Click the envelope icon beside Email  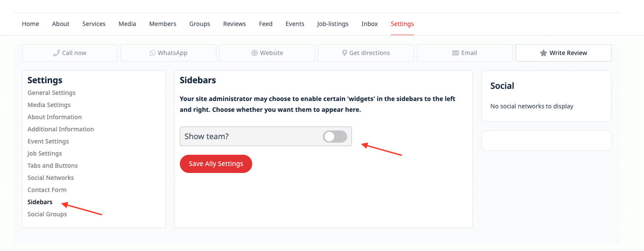pos(455,53)
